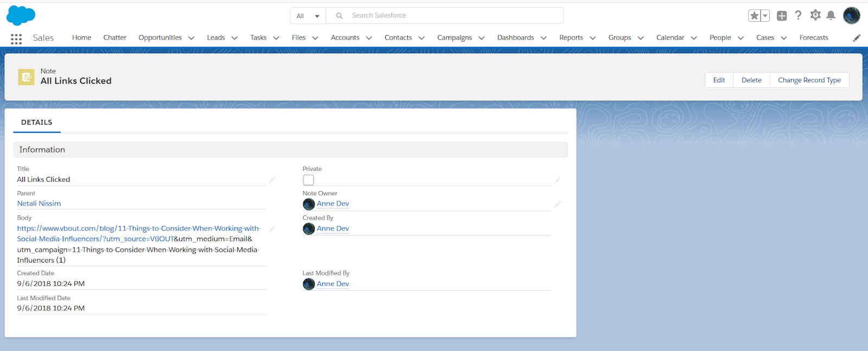This screenshot has height=351, width=868.
Task: Open the Help question mark icon
Action: click(x=798, y=15)
